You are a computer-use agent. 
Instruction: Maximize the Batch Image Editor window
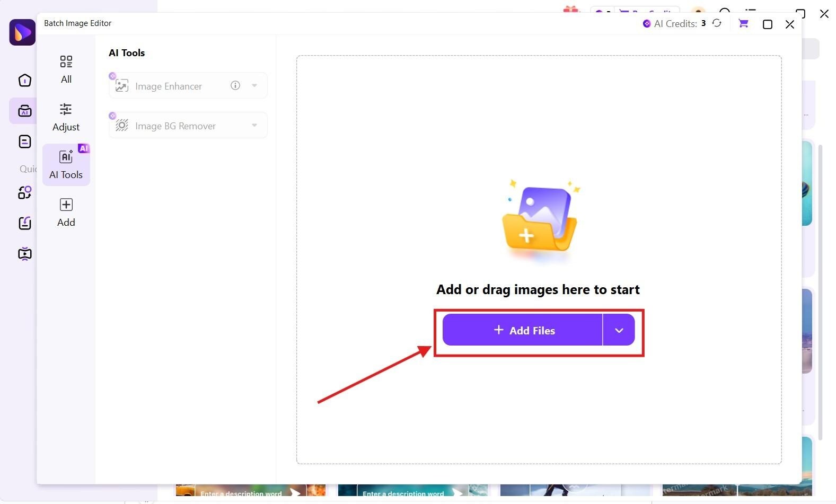[767, 24]
